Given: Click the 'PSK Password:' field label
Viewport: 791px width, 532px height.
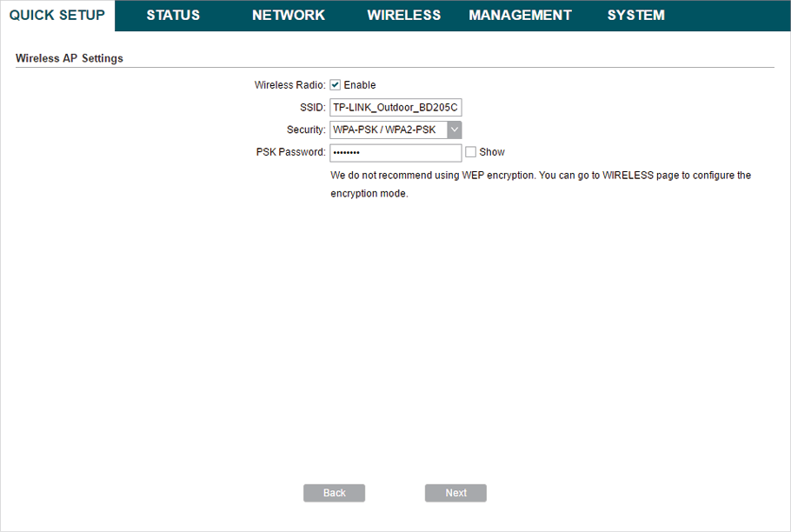Looking at the screenshot, I should coord(290,152).
